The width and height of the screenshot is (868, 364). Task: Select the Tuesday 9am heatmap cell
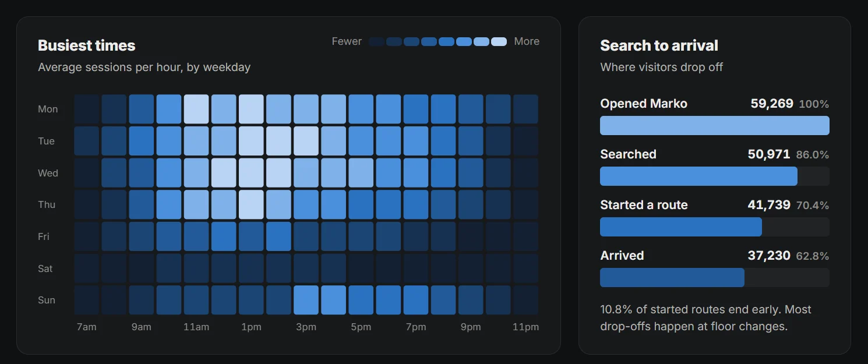(142, 141)
